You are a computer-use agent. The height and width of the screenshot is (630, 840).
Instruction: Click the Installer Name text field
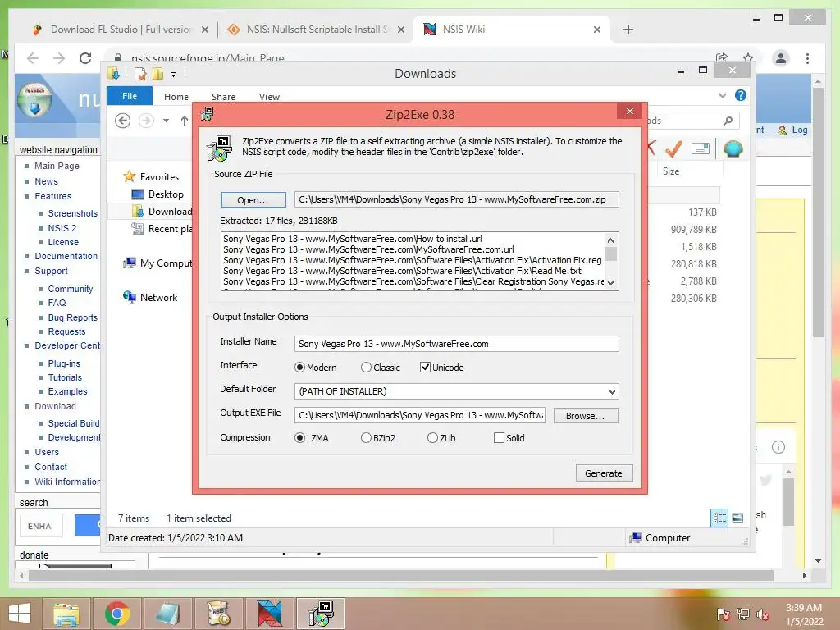tap(456, 344)
